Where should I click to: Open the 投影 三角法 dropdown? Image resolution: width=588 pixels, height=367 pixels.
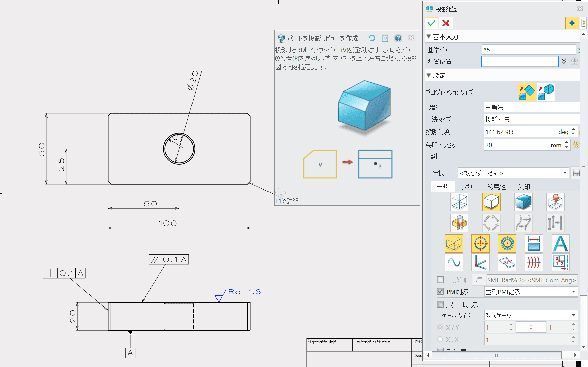[x=532, y=107]
